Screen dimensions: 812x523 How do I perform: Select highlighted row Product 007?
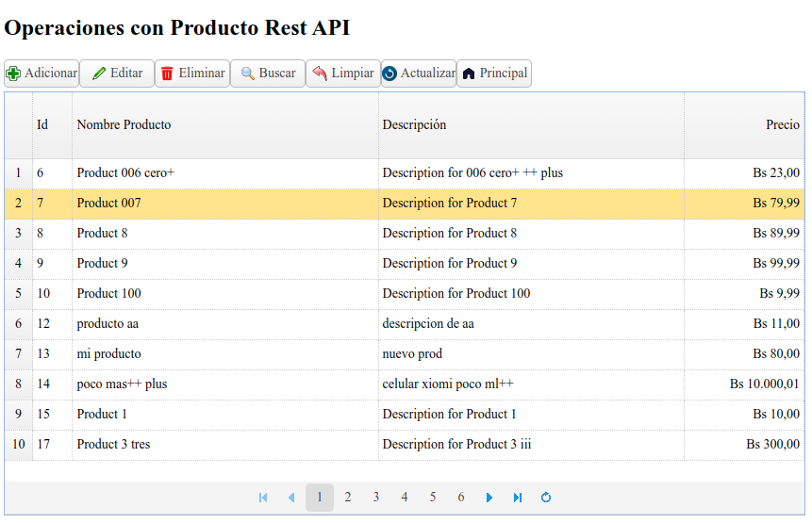click(x=405, y=204)
